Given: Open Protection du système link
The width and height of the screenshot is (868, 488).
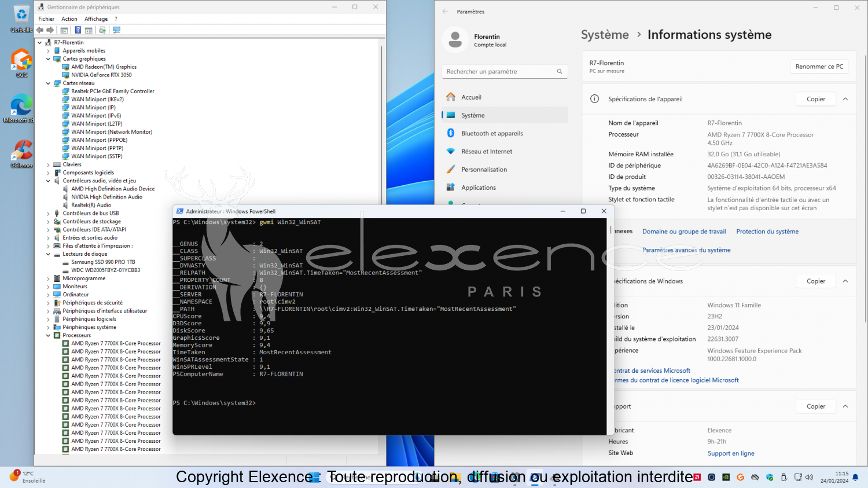Looking at the screenshot, I should pos(767,232).
